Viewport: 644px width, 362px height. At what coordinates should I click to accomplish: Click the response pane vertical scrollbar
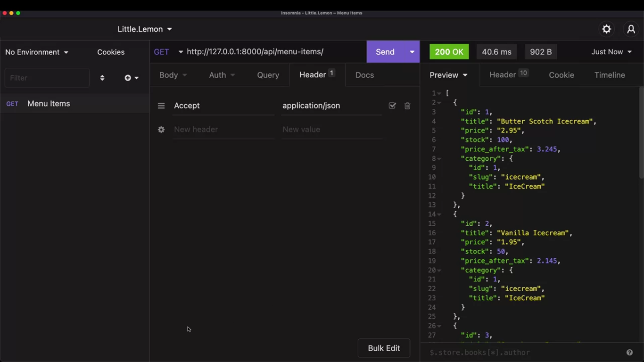641,132
